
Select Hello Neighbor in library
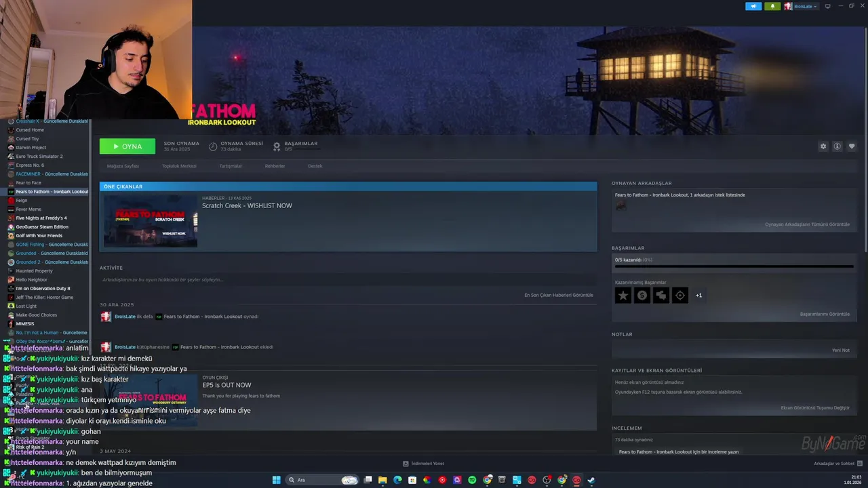(x=32, y=280)
